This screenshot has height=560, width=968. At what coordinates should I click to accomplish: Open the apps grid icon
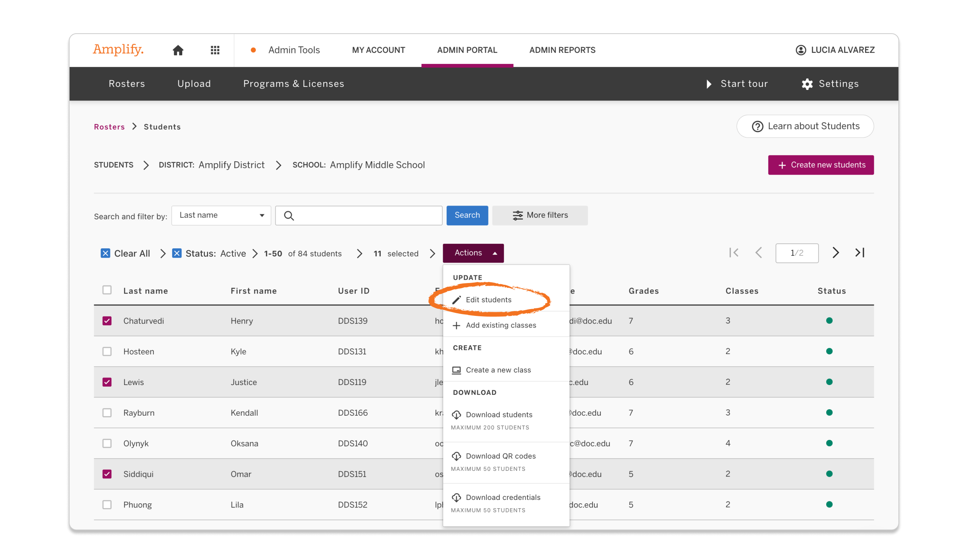pos(215,50)
